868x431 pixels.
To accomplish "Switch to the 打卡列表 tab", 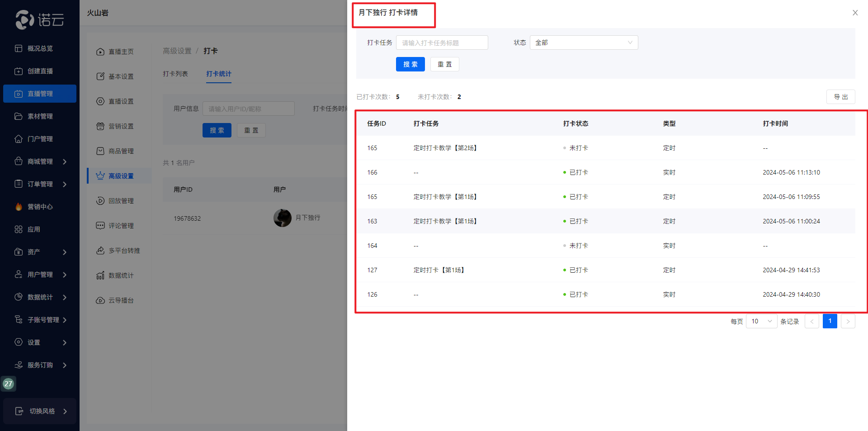I will pos(175,74).
